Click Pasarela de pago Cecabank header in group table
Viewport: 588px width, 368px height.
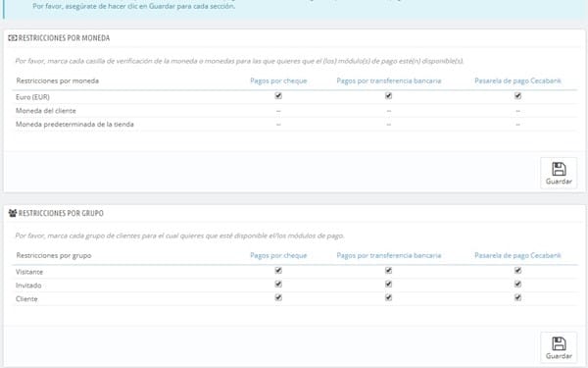pos(517,255)
